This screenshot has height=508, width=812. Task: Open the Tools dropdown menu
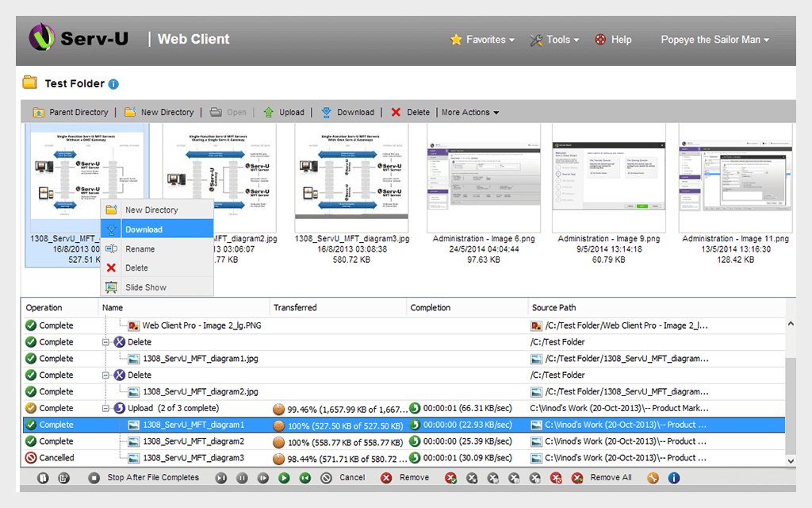click(554, 40)
